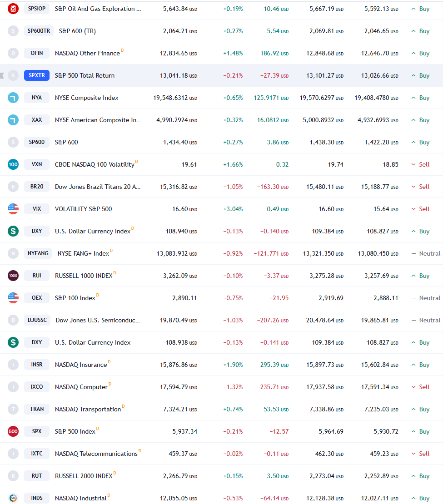
Task: Click the Neutral rating on NYFANG row
Action: pyautogui.click(x=426, y=254)
